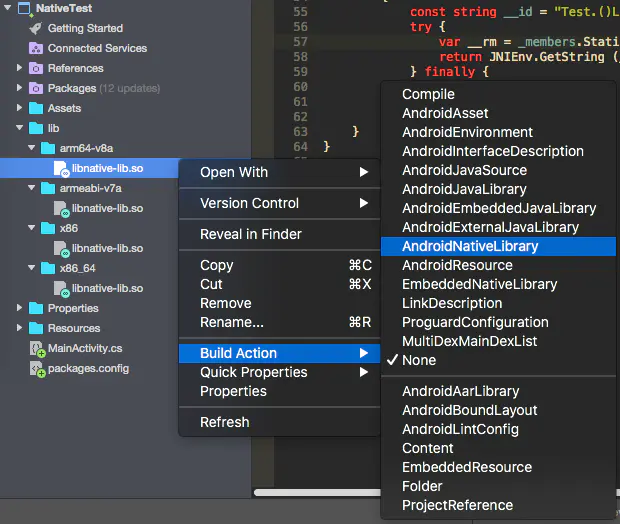The width and height of the screenshot is (620, 524).
Task: Set build action to AndroidJavaSource
Action: pos(498,170)
